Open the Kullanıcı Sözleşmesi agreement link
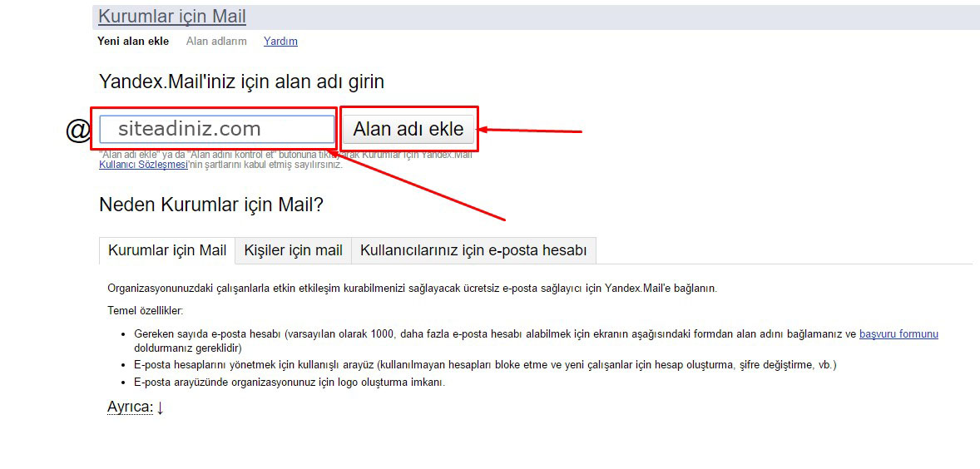Viewport: 980px width, 469px height. pyautogui.click(x=143, y=165)
